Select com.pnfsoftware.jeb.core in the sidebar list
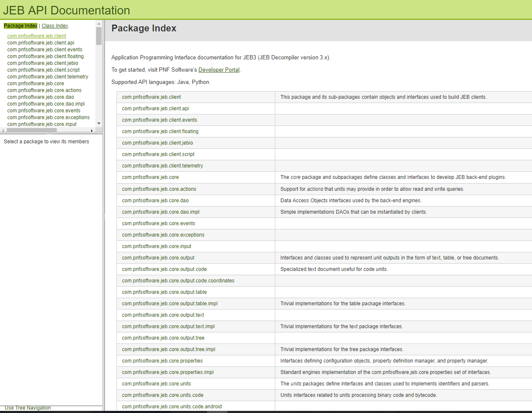Viewport: 532px width, 413px height. 36,84
